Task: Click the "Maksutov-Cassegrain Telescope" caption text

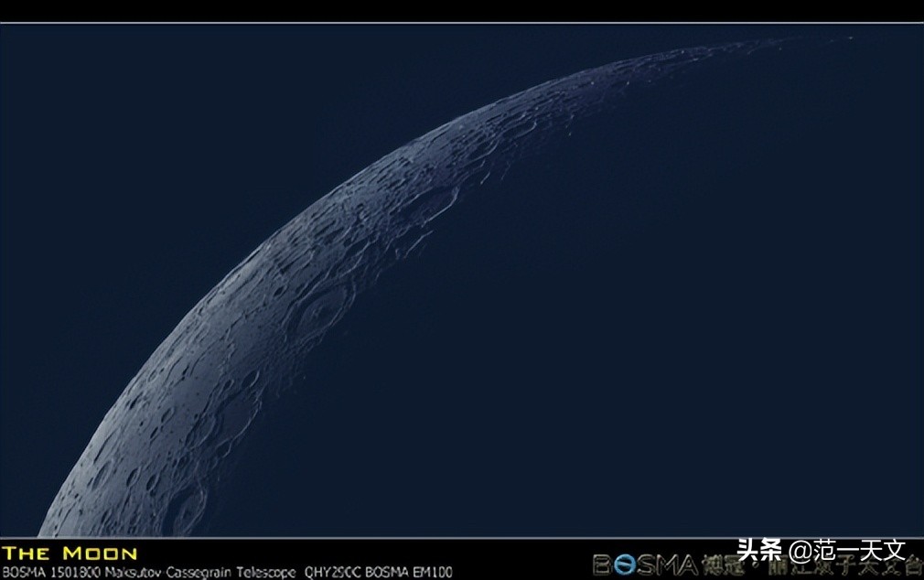Action: 200,572
